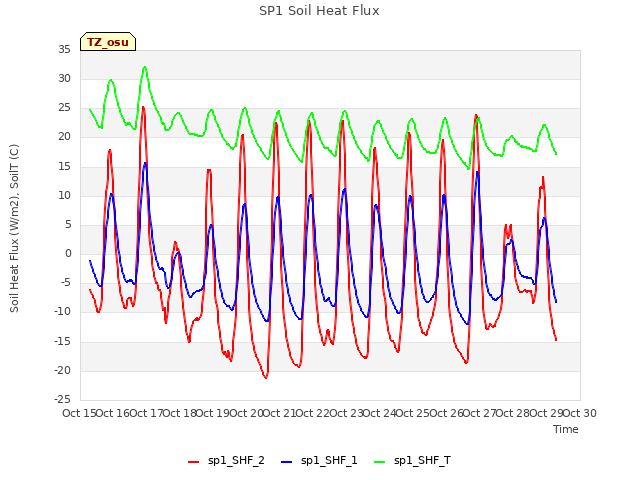Click the Oct 27 x-axis tick label
The image size is (640, 480).
(479, 413)
